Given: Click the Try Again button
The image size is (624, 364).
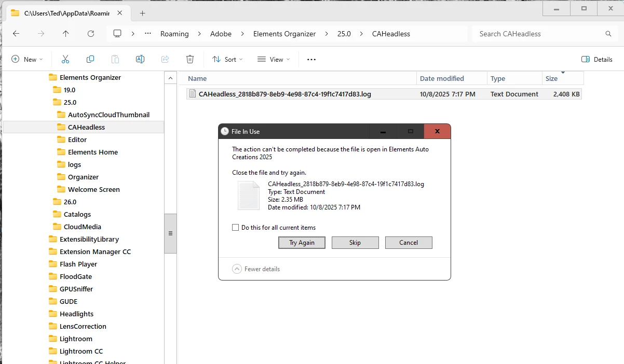Looking at the screenshot, I should pos(302,243).
